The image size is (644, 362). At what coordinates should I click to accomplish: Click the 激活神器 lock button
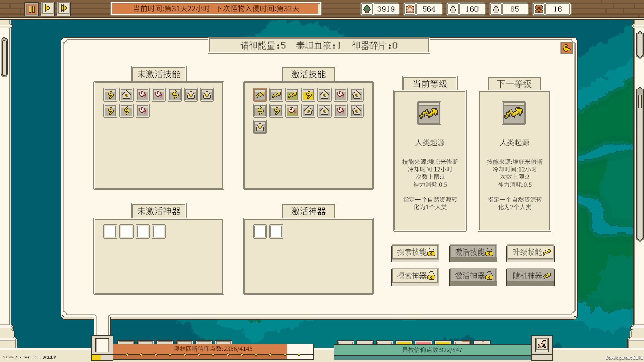point(473,277)
